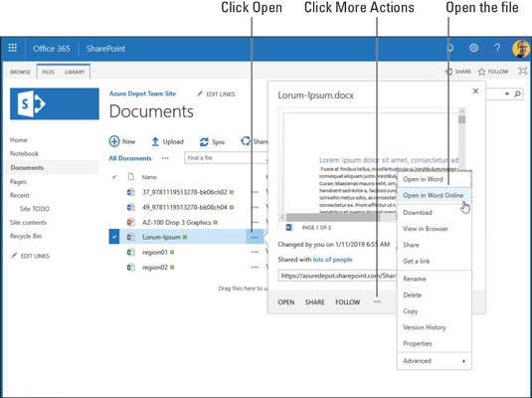Open the All Documents views ellipsis

pyautogui.click(x=165, y=158)
